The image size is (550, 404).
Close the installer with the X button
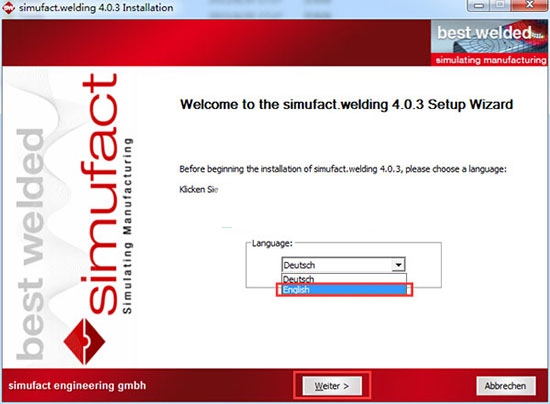click(529, 6)
